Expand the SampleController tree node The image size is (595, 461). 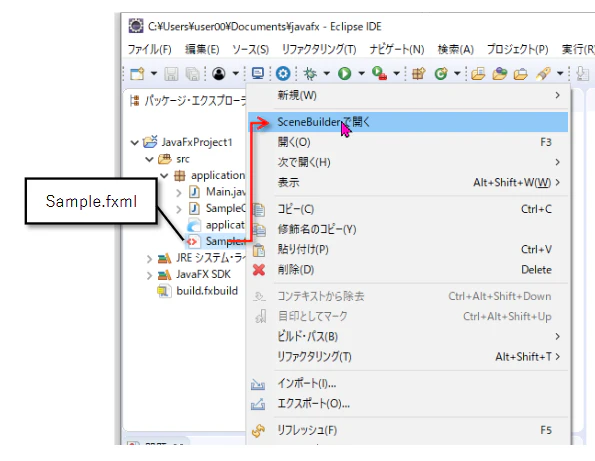click(179, 209)
